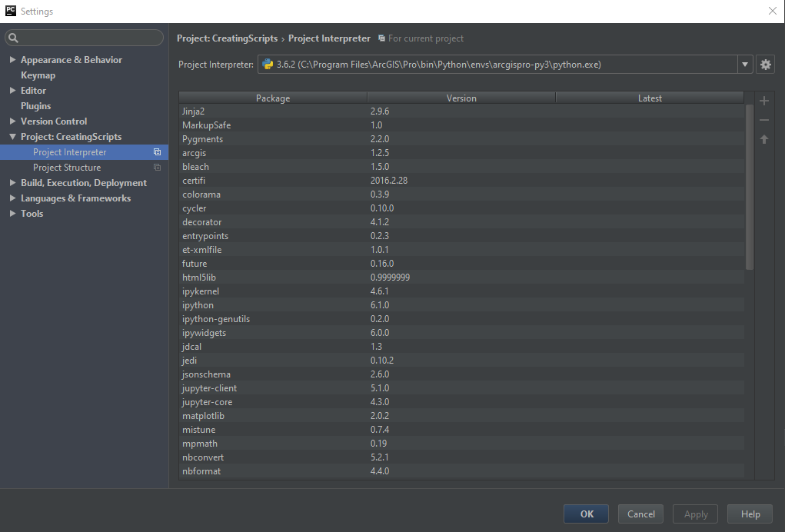Screen dimensions: 785x532
Task: Select the et-xmlfile package row
Action: [x=461, y=250]
